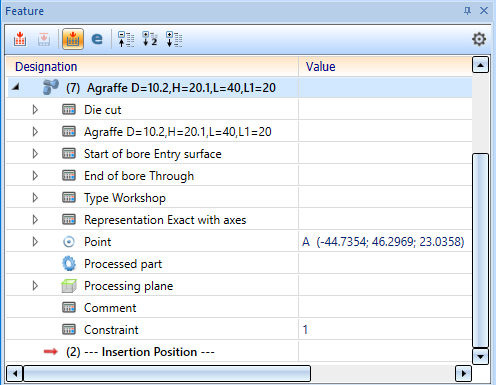Collapse the (7) Agraffe root entry

[15, 88]
